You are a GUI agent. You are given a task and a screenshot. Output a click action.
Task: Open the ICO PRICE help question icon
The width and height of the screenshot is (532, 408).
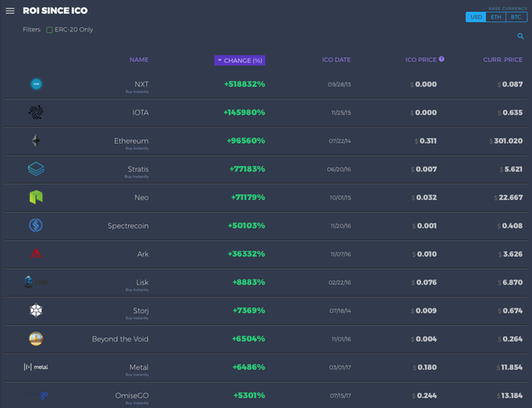click(x=441, y=59)
